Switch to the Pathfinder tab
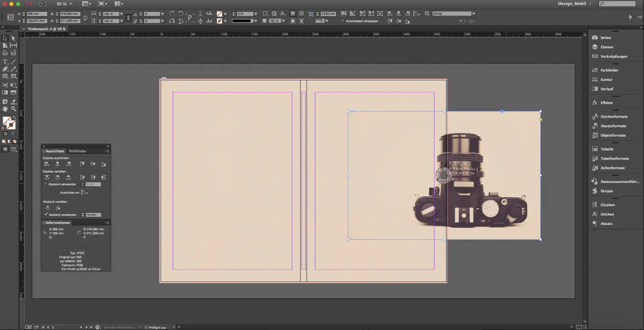This screenshot has height=330, width=644. coord(77,151)
